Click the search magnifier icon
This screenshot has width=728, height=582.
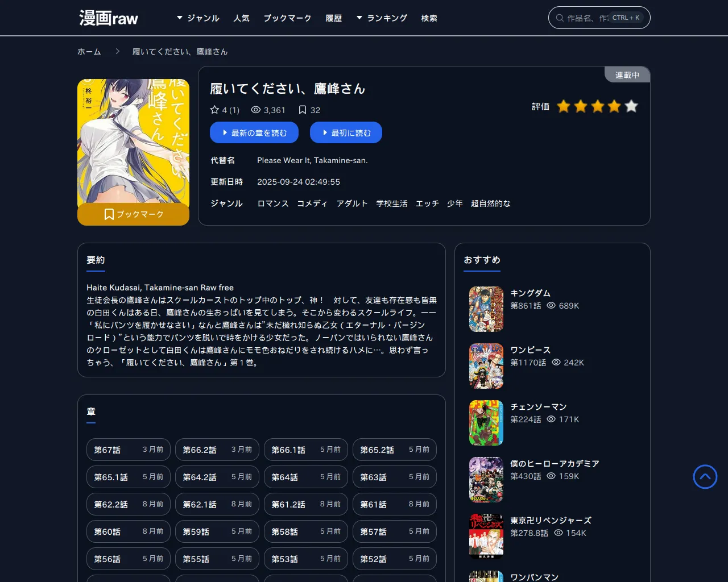(560, 18)
